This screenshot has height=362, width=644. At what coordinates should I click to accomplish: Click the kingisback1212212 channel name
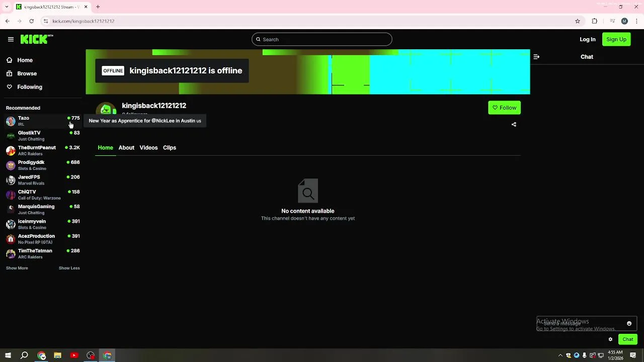[x=154, y=106]
